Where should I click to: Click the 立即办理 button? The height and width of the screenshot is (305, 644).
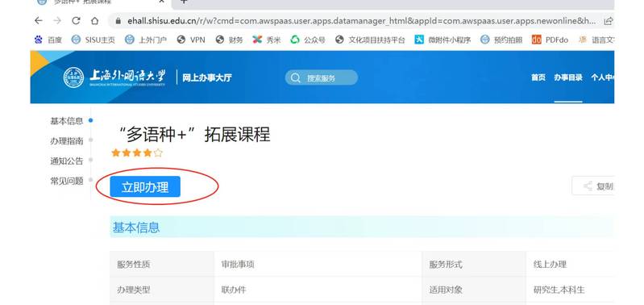coord(145,187)
